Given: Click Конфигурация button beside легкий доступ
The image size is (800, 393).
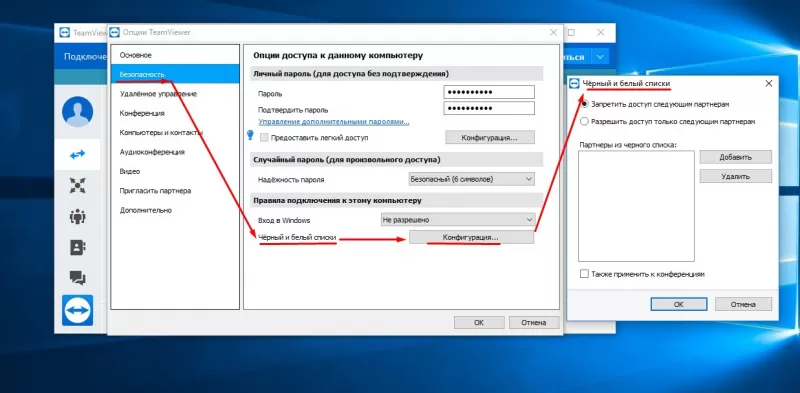Looking at the screenshot, I should click(490, 137).
